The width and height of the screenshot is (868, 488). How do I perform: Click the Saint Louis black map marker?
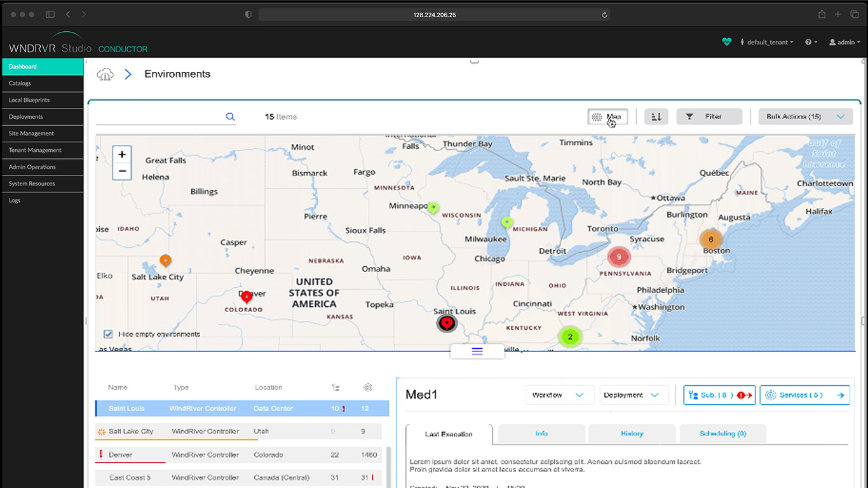[x=447, y=323]
